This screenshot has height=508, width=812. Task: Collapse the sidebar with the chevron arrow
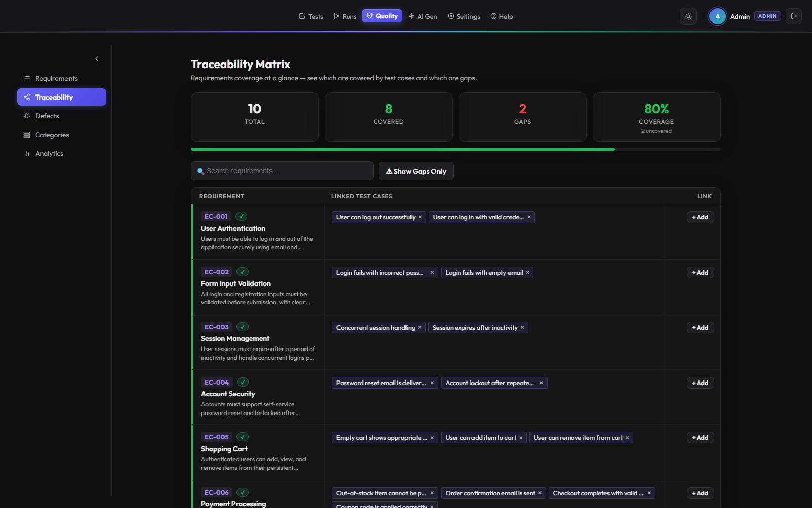click(x=97, y=59)
